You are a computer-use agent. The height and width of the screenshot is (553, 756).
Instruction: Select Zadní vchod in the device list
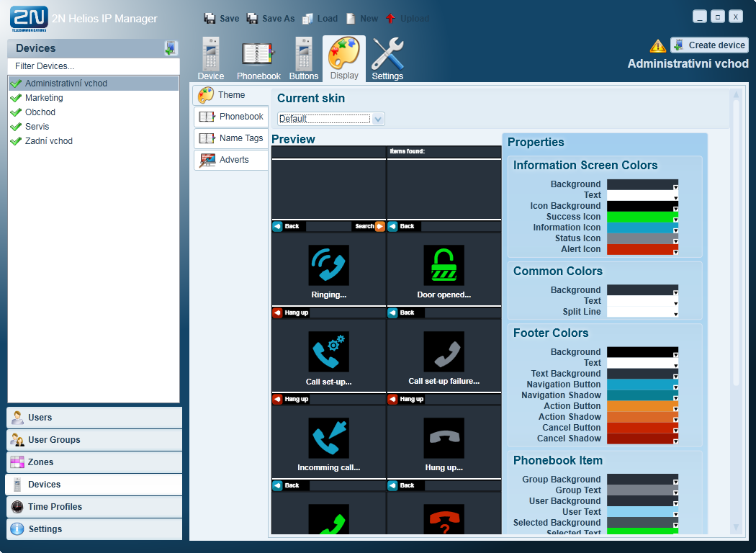(x=93, y=141)
